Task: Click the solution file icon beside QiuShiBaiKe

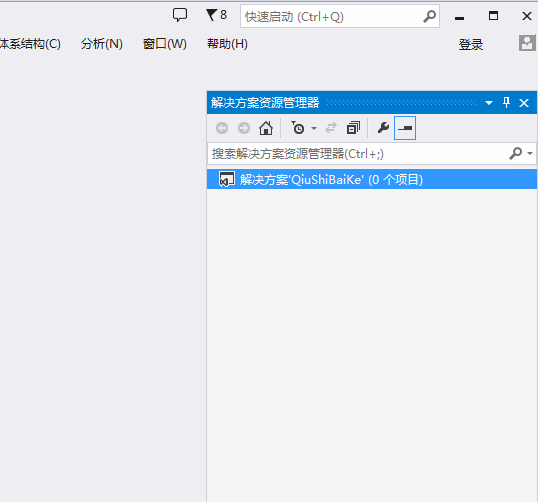Action: [227, 179]
